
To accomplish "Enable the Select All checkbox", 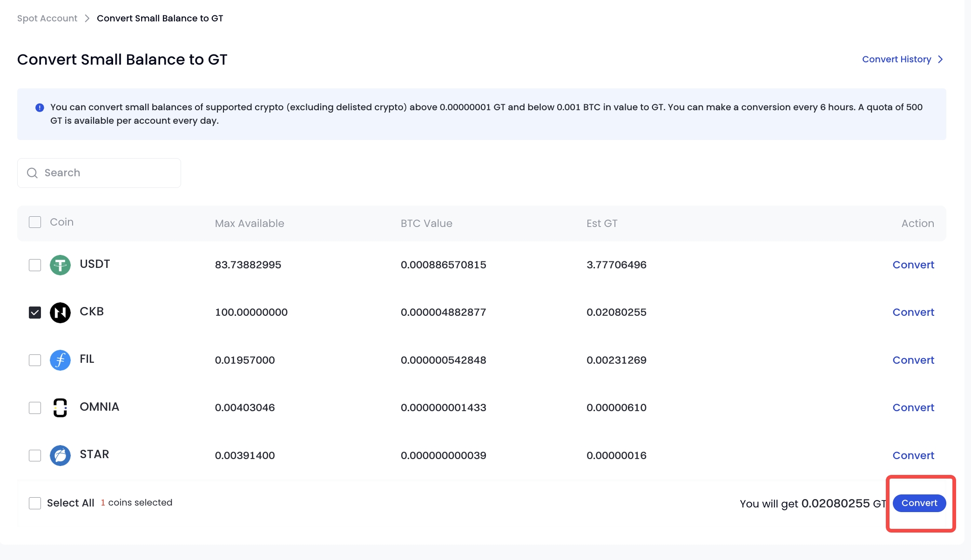I will (35, 503).
